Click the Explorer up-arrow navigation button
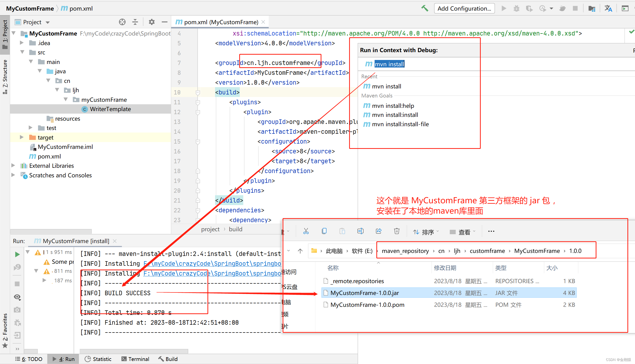 [300, 251]
